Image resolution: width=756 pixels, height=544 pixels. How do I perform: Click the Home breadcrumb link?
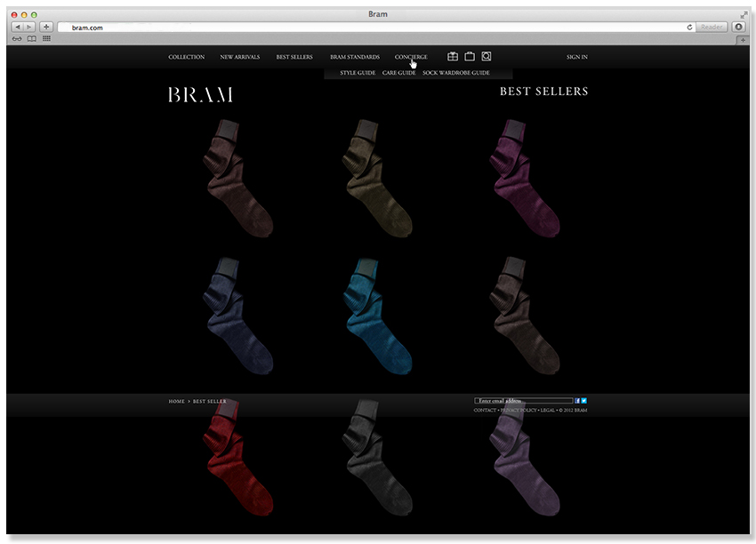[176, 402]
